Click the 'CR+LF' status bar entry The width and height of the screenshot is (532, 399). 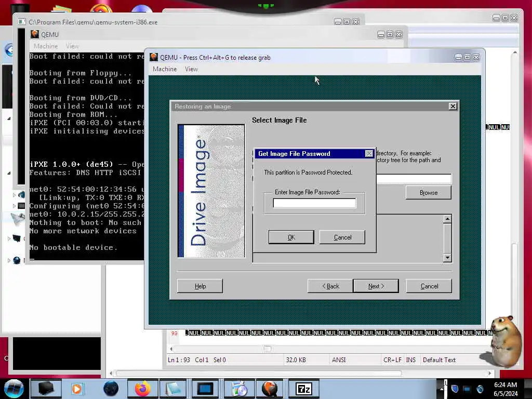tap(392, 360)
